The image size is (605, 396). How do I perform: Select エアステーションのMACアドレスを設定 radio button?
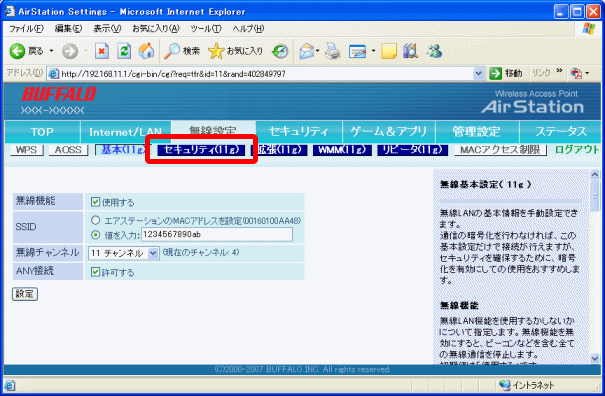95,220
